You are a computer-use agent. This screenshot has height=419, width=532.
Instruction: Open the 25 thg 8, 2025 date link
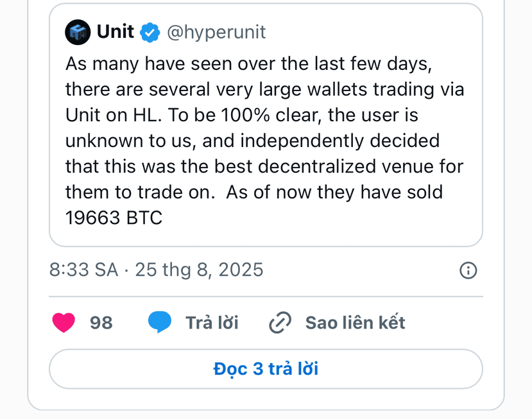[199, 269]
